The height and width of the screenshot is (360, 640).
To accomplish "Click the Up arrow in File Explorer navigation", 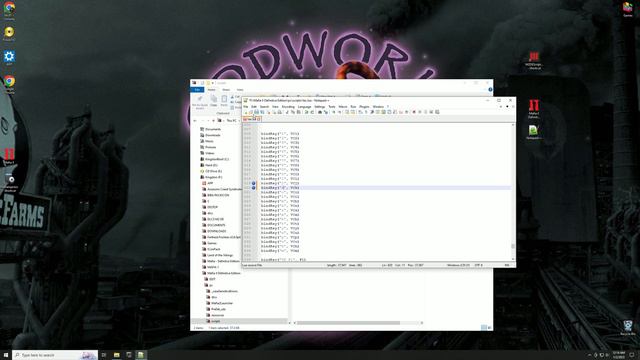I will point(213,121).
